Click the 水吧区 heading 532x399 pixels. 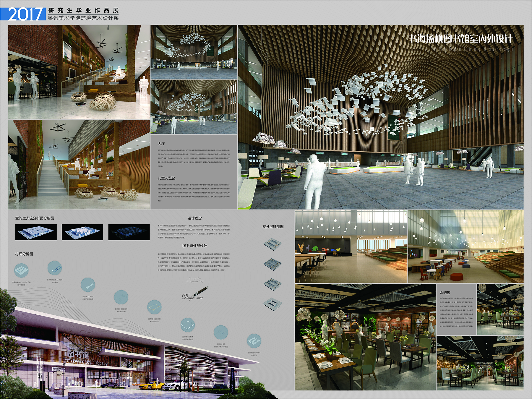(445, 293)
